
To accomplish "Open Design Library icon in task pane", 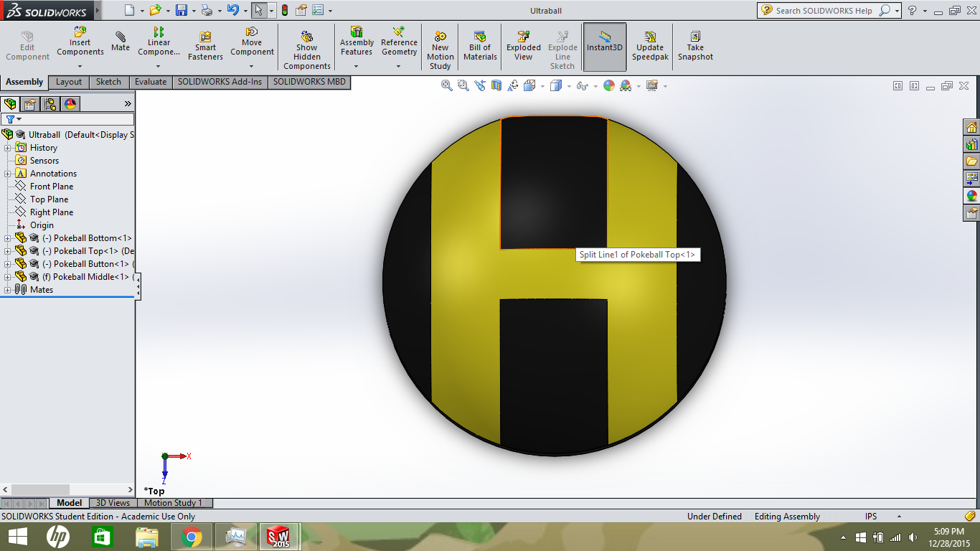I will (972, 145).
